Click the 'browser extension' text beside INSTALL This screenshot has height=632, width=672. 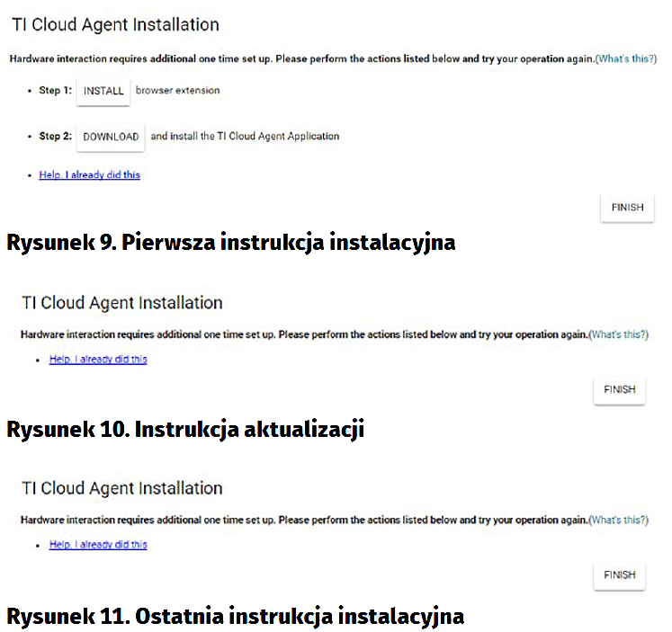pos(177,91)
